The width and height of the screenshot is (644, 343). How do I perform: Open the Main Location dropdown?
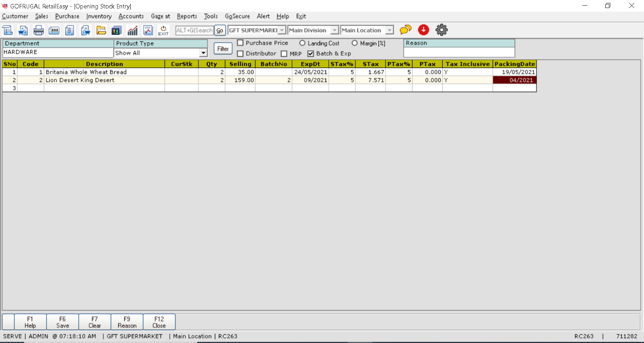tap(389, 30)
